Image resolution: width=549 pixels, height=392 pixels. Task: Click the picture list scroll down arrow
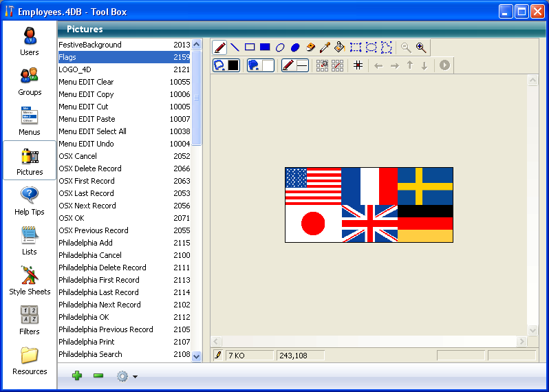(197, 356)
